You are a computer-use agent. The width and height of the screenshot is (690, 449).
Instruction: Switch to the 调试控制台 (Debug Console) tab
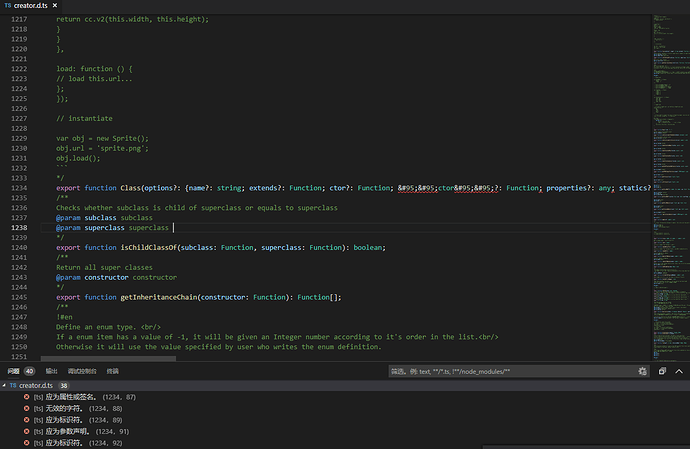tap(82, 371)
